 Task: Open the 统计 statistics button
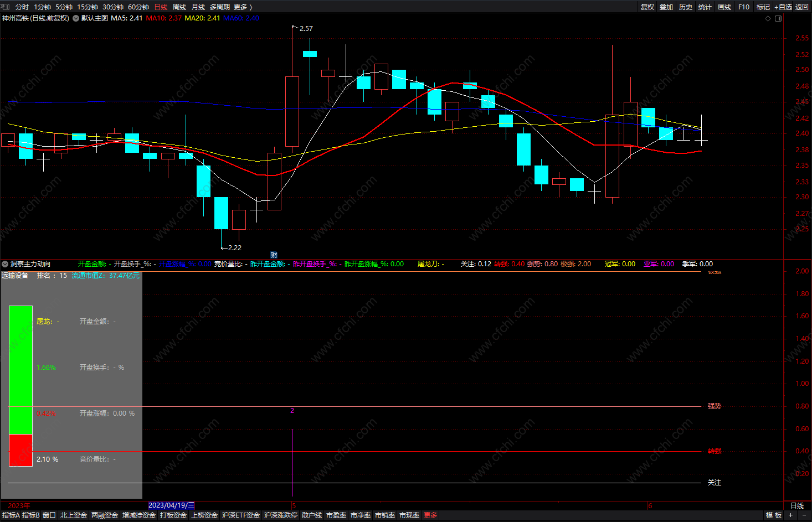(705, 7)
